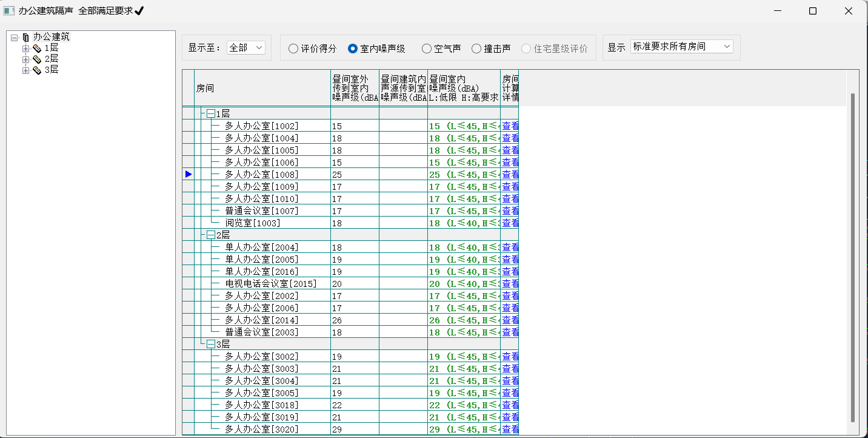Open 查看 details for 电视电话会议室[2015]
The image size is (868, 438).
tap(510, 283)
